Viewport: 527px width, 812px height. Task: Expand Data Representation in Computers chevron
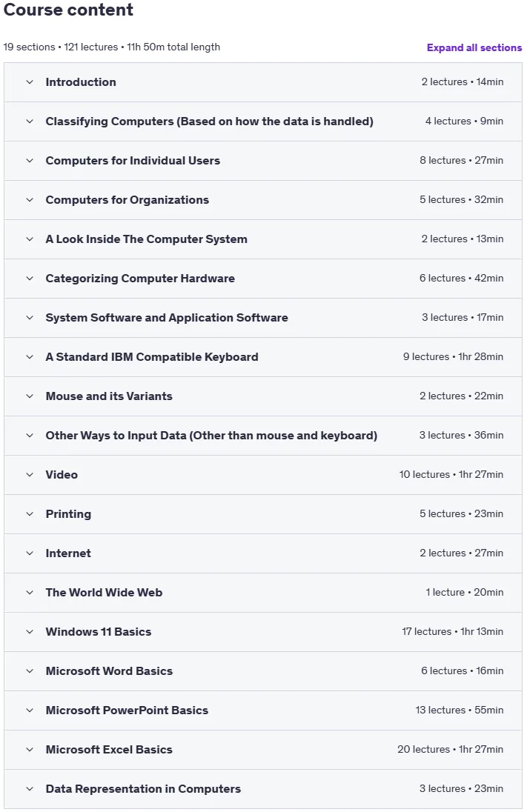(x=30, y=789)
